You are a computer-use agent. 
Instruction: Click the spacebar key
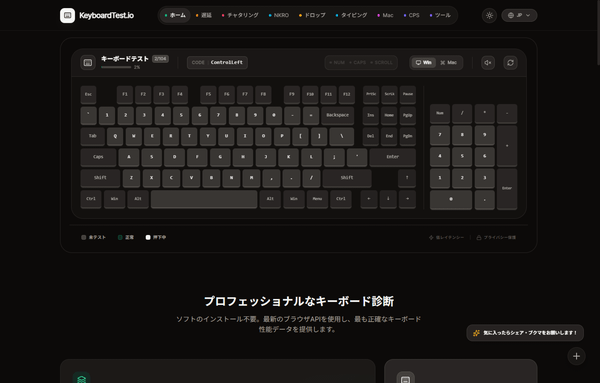(204, 199)
